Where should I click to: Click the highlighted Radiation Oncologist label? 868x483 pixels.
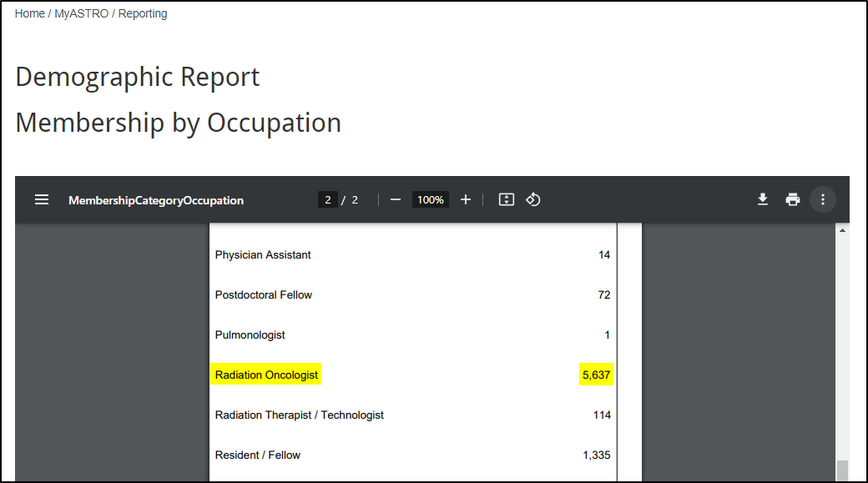coord(266,375)
